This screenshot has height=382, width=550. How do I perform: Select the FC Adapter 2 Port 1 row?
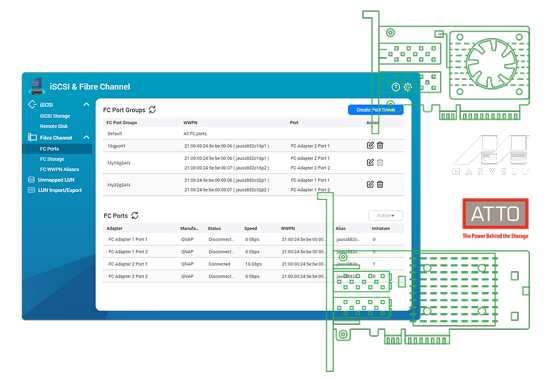[253, 264]
